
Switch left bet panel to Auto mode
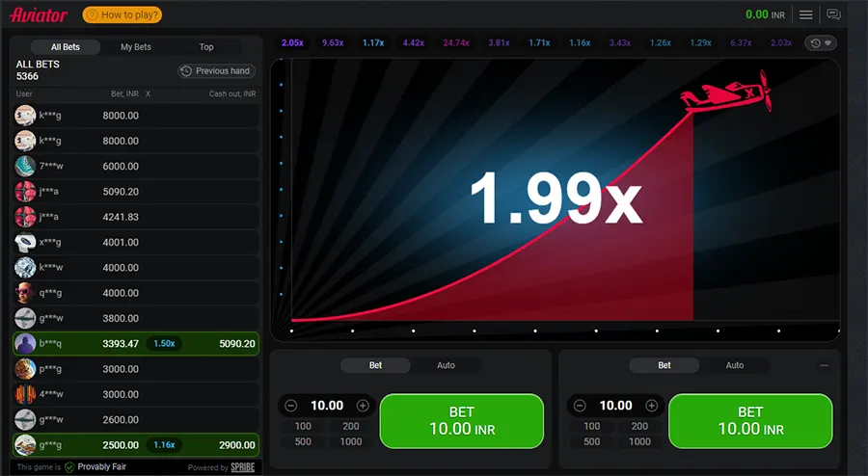446,365
